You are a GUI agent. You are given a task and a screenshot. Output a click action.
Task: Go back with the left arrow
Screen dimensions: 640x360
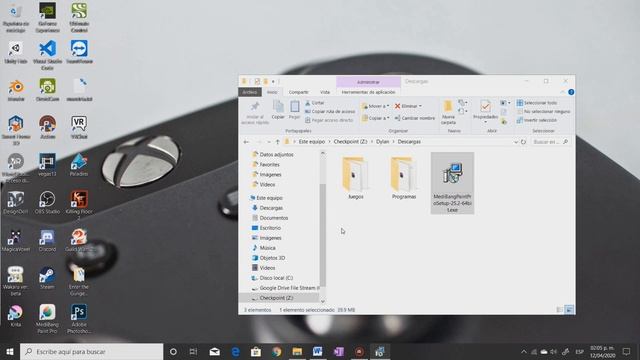point(246,142)
